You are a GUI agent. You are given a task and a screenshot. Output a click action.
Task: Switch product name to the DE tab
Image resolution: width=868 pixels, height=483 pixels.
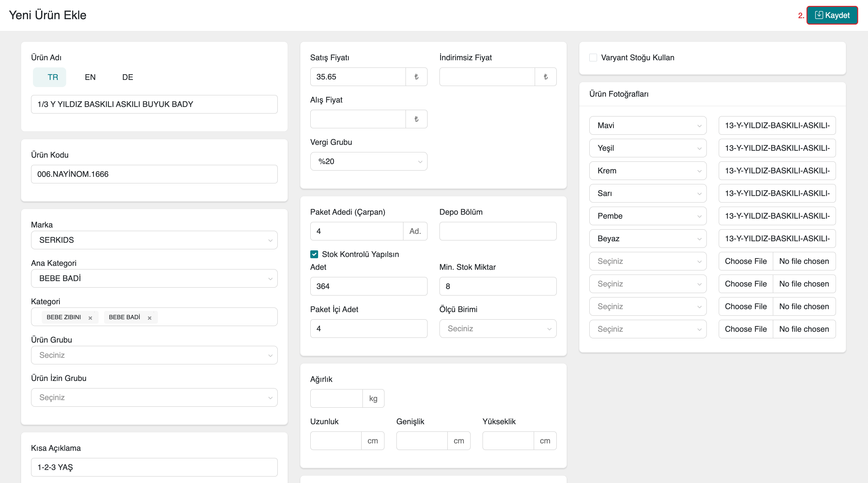pyautogui.click(x=127, y=77)
